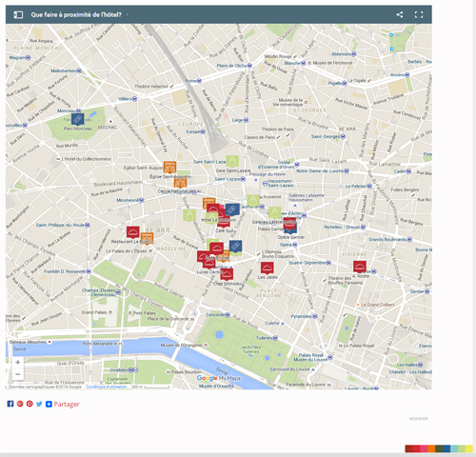Click the Grand Palais map label

point(94,312)
